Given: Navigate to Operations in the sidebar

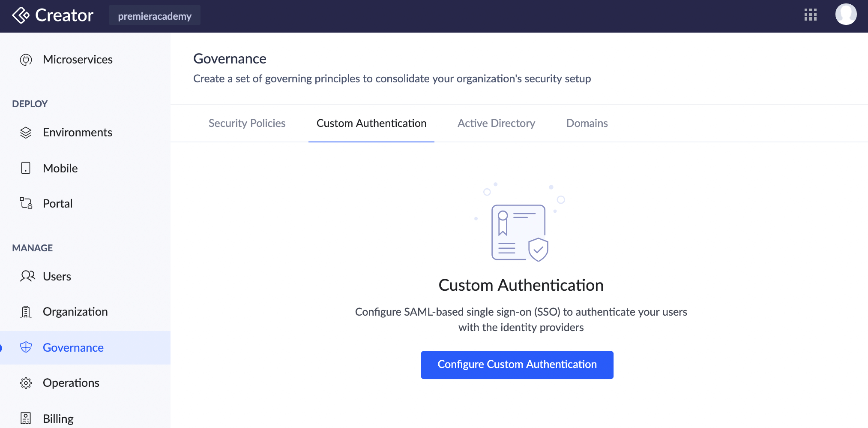Looking at the screenshot, I should point(71,383).
